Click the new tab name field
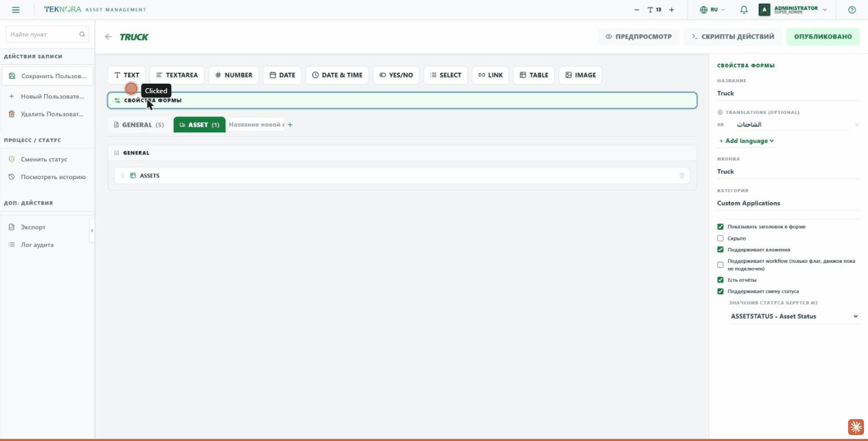Image resolution: width=868 pixels, height=441 pixels. click(x=257, y=125)
